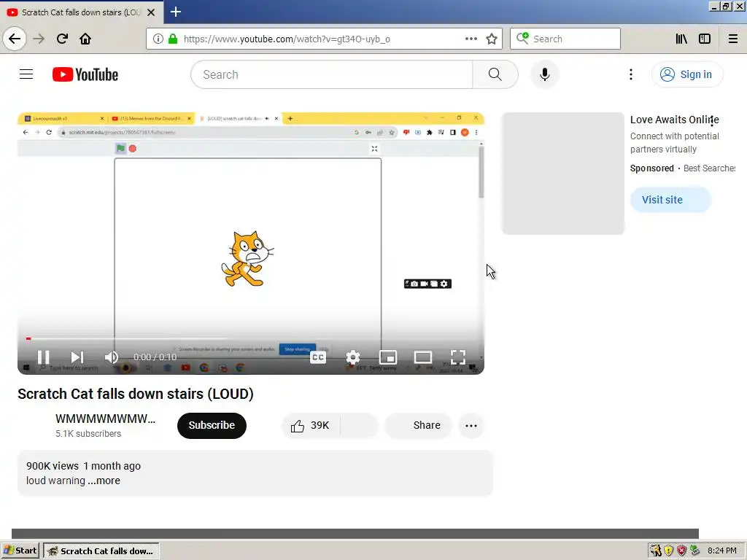Click the 5.1K subscribers text
This screenshot has width=747, height=560.
pos(88,433)
